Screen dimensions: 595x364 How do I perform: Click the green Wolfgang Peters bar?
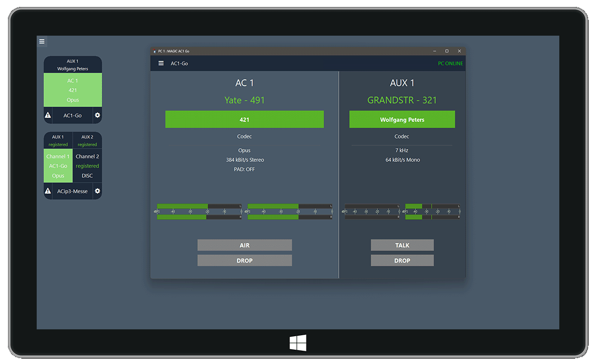[402, 119]
